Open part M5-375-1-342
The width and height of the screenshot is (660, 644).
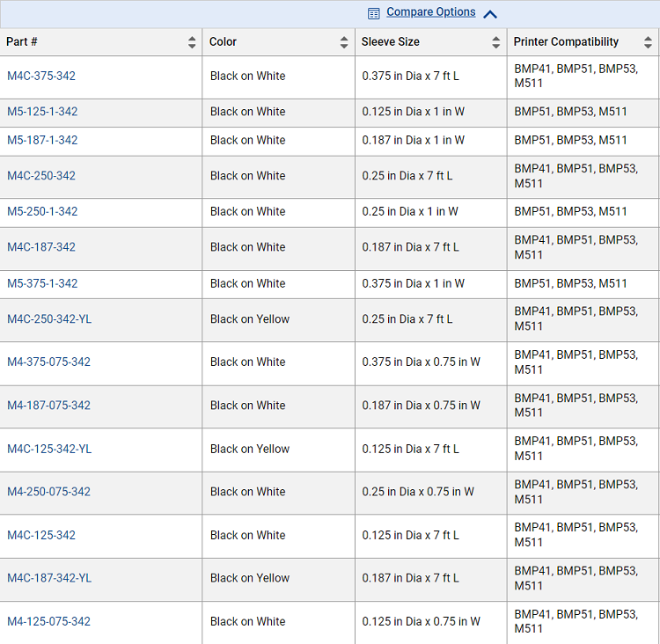click(x=42, y=283)
